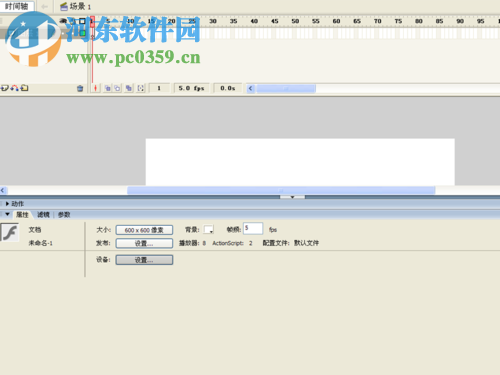Image resolution: width=500 pixels, height=375 pixels.
Task: Click the current frame number box
Action: coord(159,88)
